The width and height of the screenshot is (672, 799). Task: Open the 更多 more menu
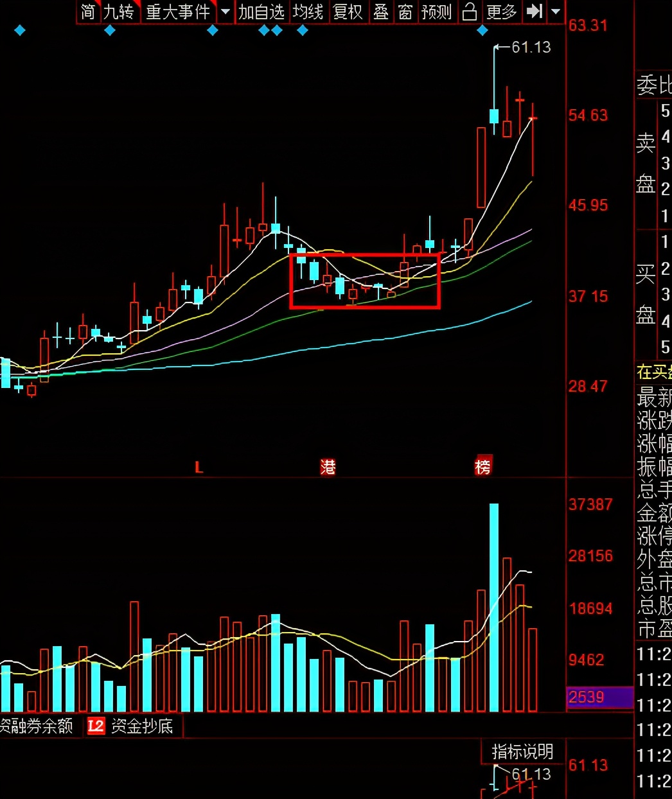tap(502, 12)
